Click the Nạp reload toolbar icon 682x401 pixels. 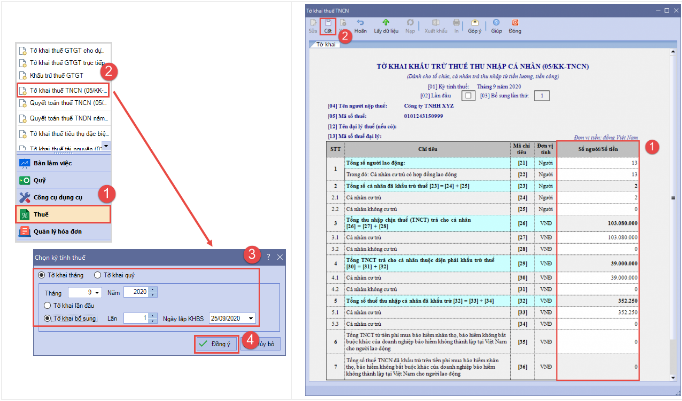[410, 23]
